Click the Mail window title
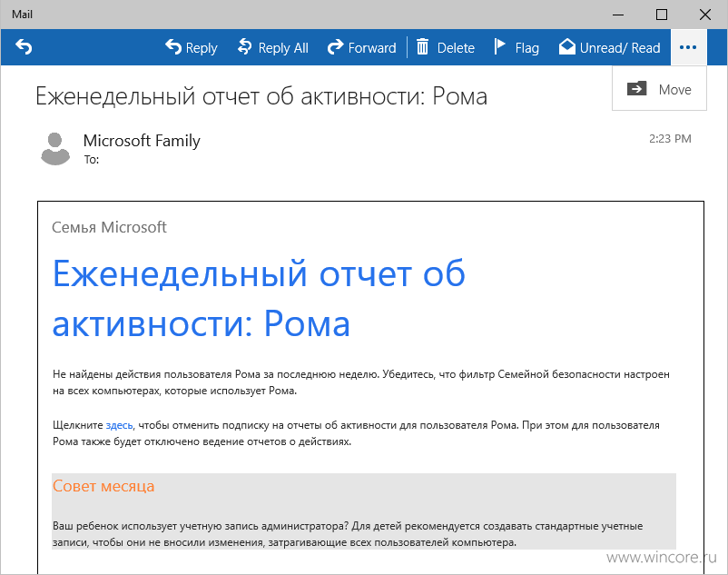 23,15
